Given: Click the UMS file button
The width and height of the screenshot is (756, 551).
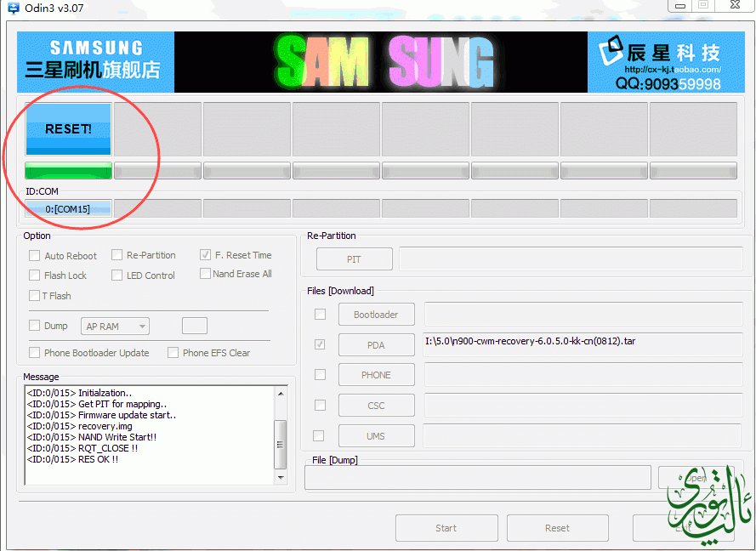Looking at the screenshot, I should pyautogui.click(x=377, y=436).
